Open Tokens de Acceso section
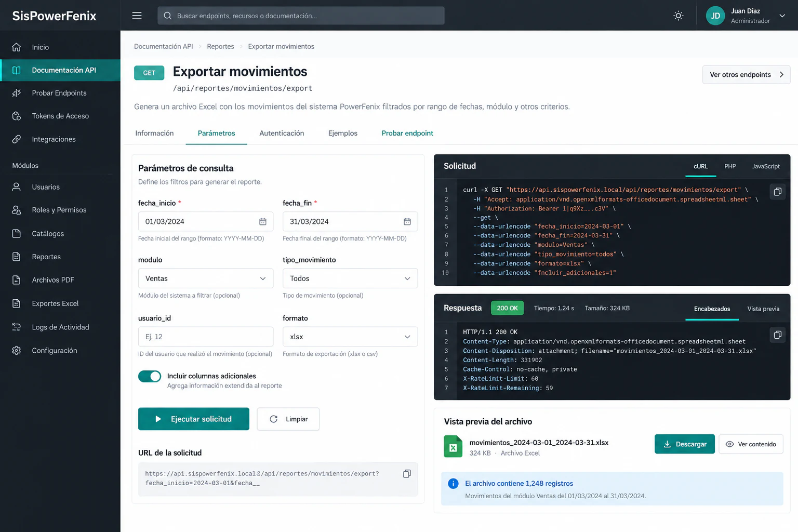The width and height of the screenshot is (798, 532). click(60, 116)
